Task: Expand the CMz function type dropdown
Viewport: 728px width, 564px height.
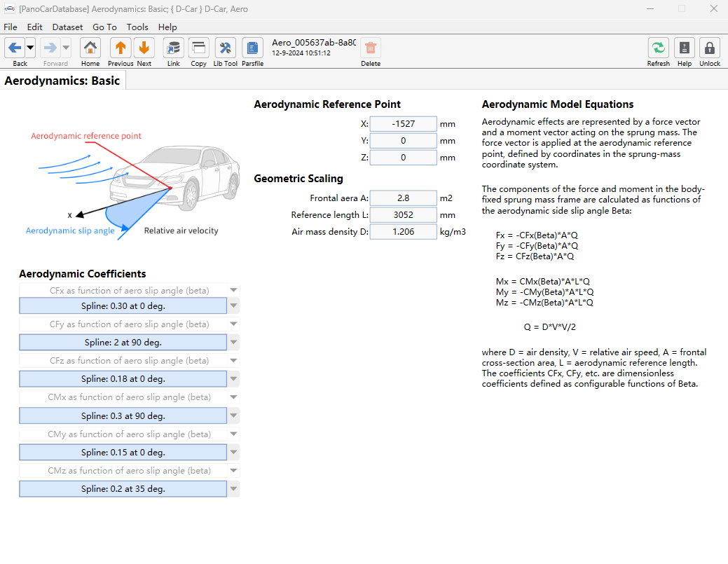Action: click(233, 471)
